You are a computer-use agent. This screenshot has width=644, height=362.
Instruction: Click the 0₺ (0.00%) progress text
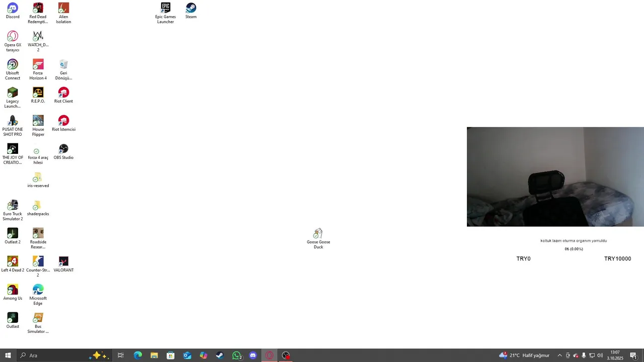[574, 249]
